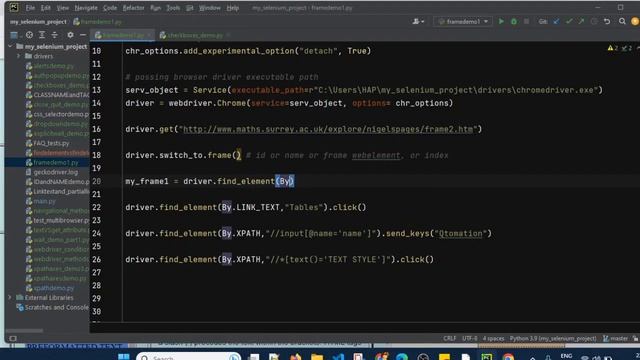The height and width of the screenshot is (360, 640).
Task: Select FAQ_tests.py in project tree
Action: tap(47, 143)
